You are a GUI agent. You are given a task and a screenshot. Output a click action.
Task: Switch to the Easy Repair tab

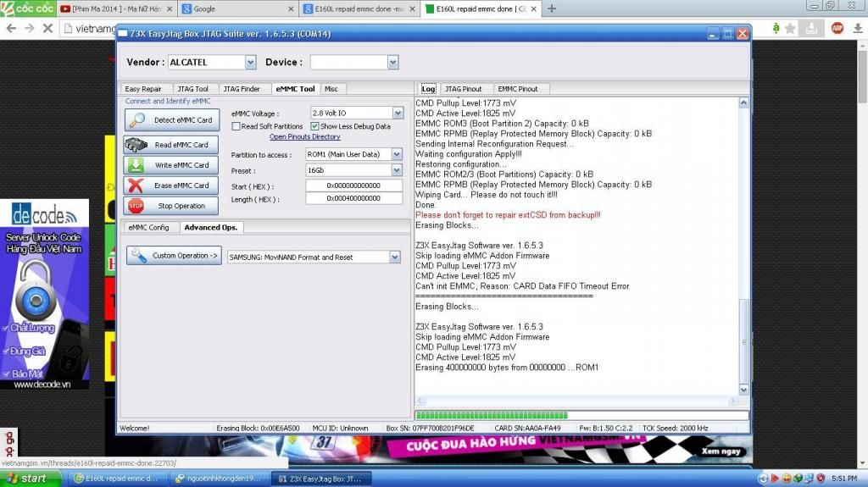coord(142,89)
